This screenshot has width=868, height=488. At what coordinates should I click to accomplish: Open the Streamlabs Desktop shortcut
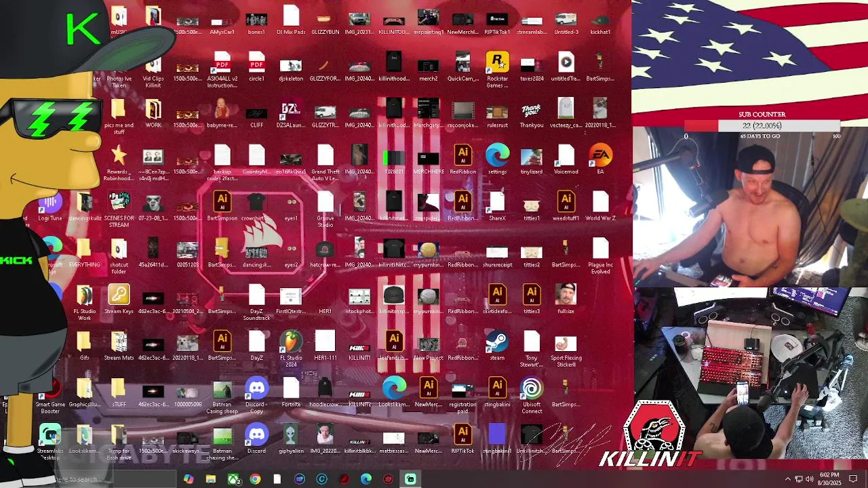50,435
